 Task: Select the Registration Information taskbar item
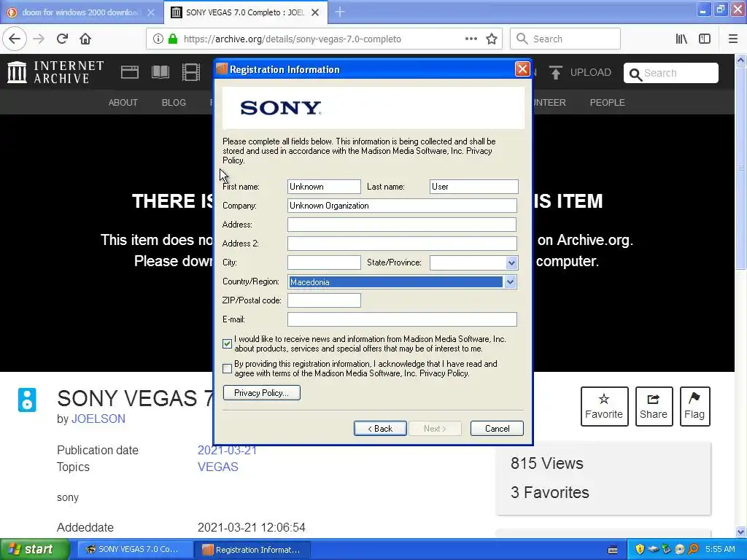252,550
